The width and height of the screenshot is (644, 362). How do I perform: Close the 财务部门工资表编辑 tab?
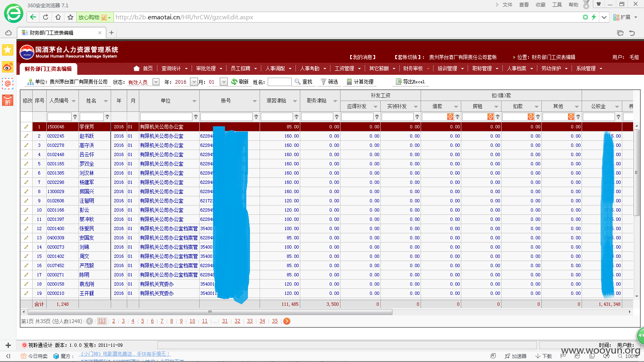pyautogui.click(x=100, y=33)
